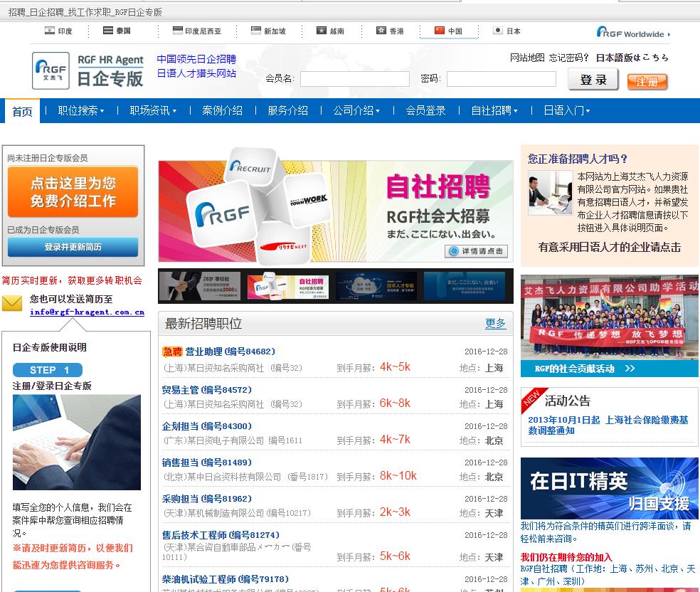Viewport: 700px width, 592px height.
Task: Focus the 会员名 input field
Action: [x=355, y=79]
